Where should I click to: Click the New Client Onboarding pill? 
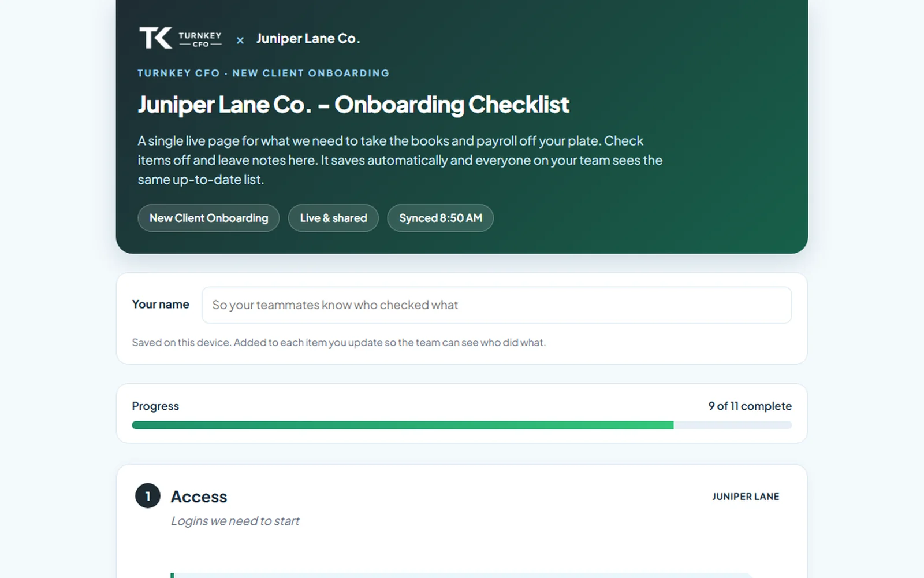208,218
